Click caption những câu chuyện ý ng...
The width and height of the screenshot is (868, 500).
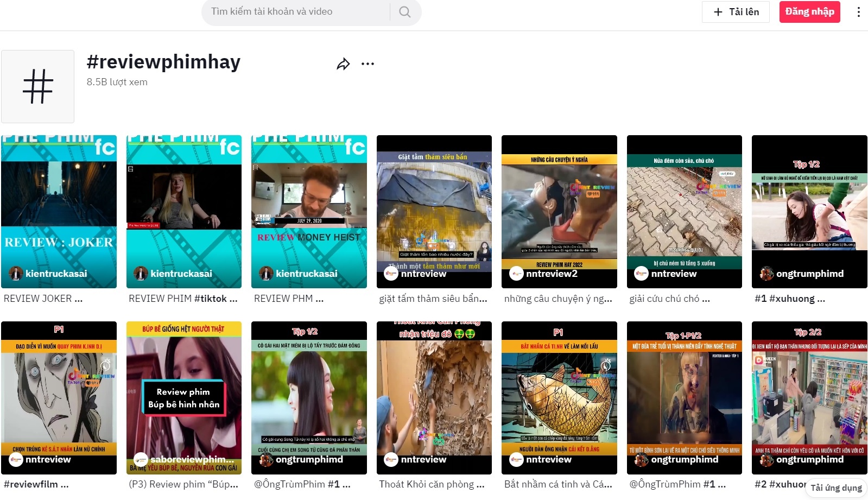coord(558,299)
